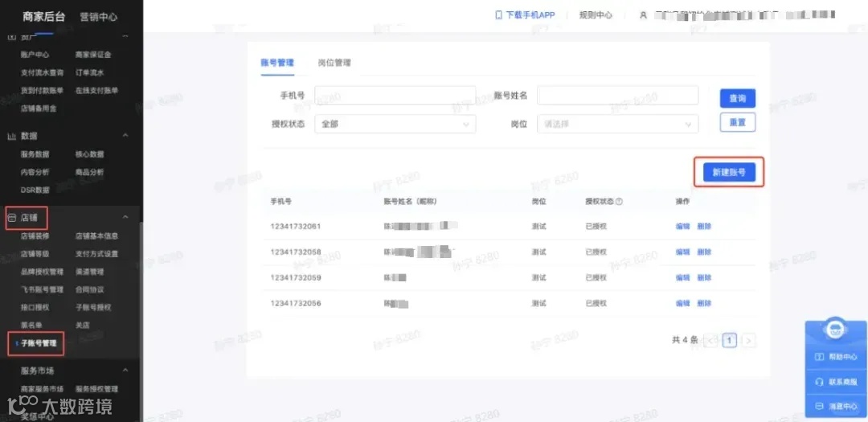This screenshot has width=868, height=422.
Task: Collapse the 店铺 sidebar section chevron
Action: pos(125,217)
